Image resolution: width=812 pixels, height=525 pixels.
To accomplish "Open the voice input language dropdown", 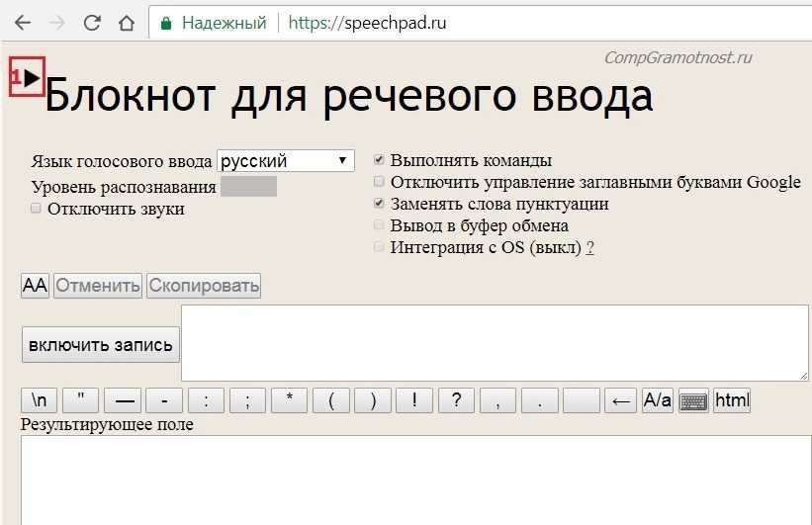I will coord(285,160).
